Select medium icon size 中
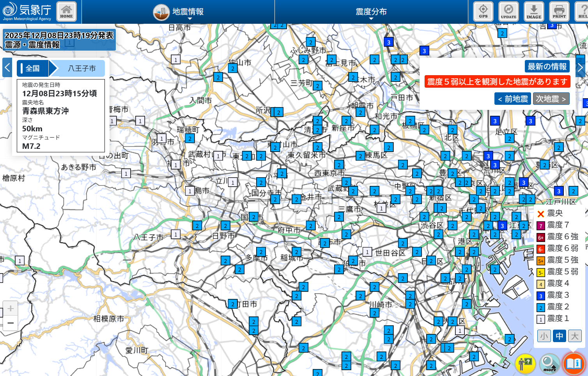588x376 pixels. point(559,336)
